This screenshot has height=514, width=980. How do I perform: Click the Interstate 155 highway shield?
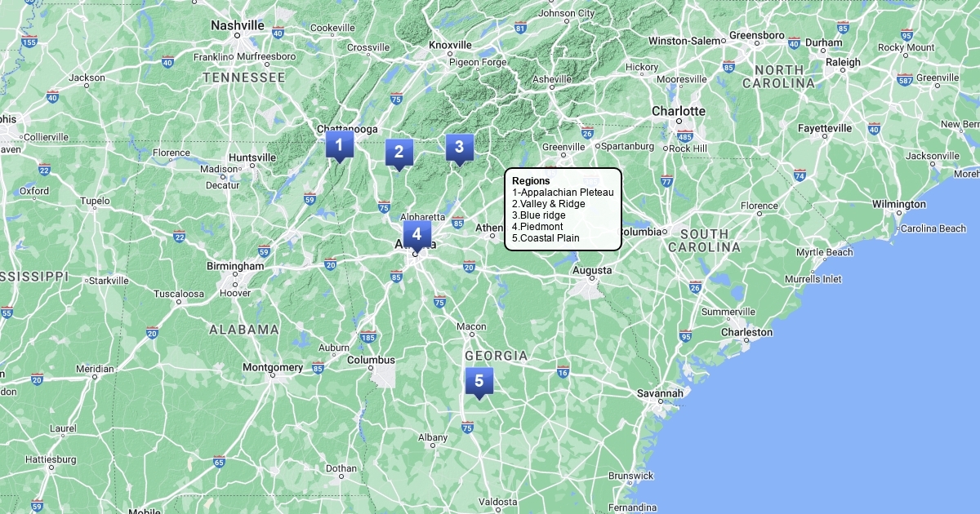tap(29, 42)
